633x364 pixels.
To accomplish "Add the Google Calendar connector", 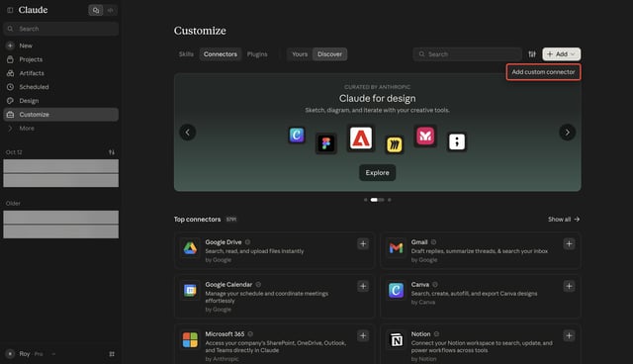I will click(x=363, y=286).
